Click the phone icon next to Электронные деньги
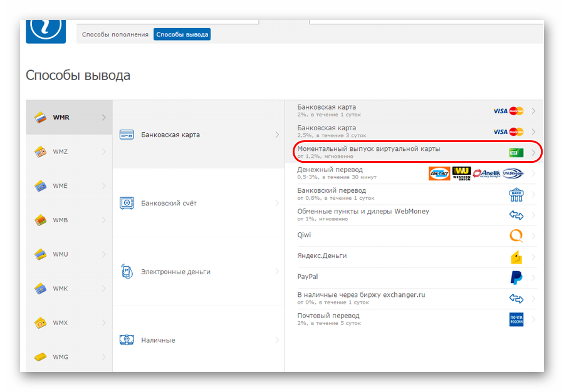 tap(127, 272)
